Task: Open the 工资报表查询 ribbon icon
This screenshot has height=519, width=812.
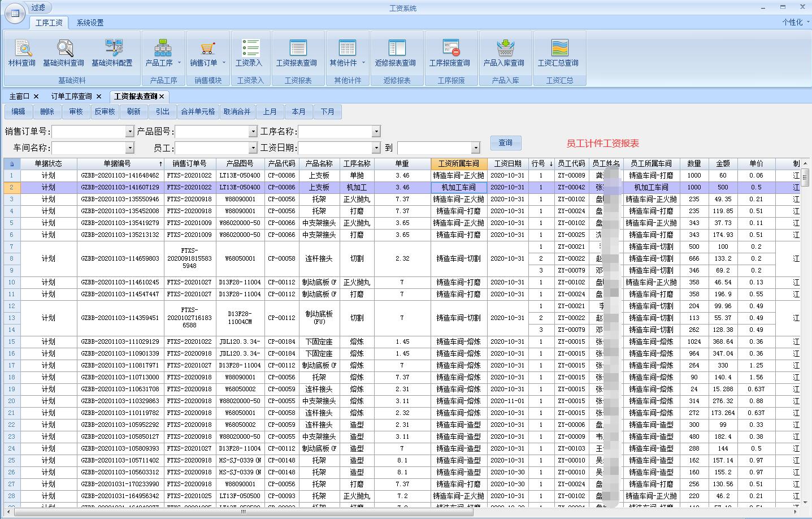Action: tap(297, 53)
